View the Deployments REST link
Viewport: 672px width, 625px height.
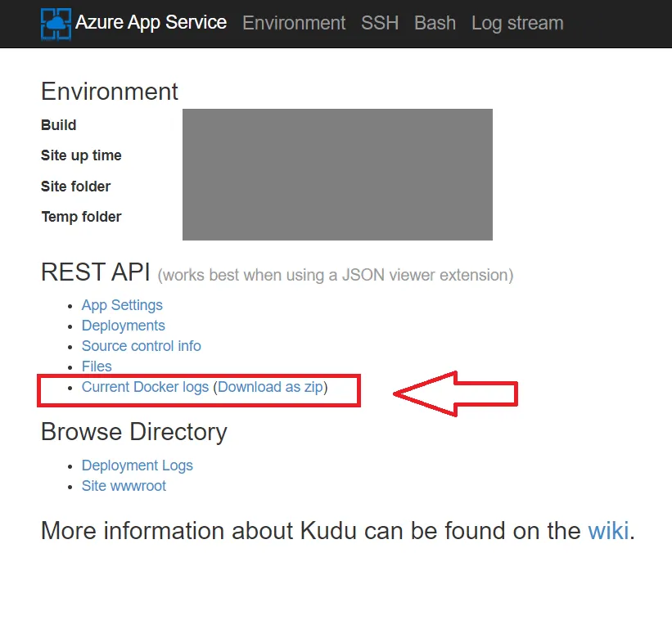tap(124, 326)
